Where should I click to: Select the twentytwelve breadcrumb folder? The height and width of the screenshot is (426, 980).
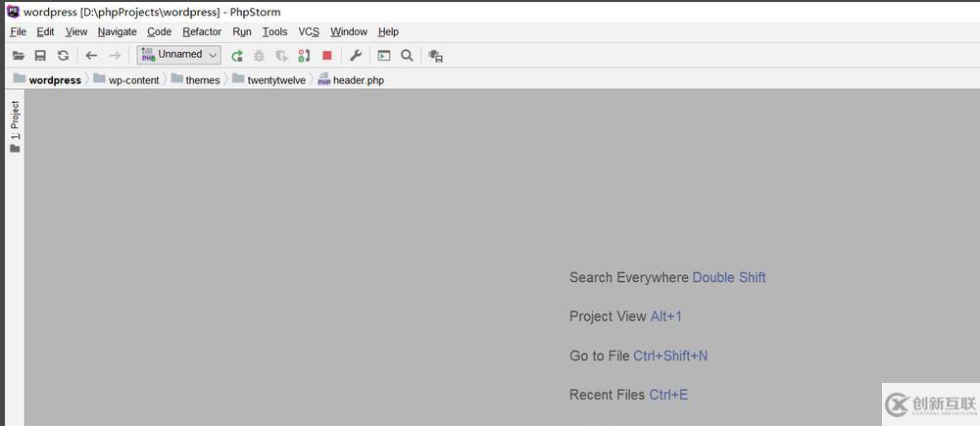(x=269, y=79)
